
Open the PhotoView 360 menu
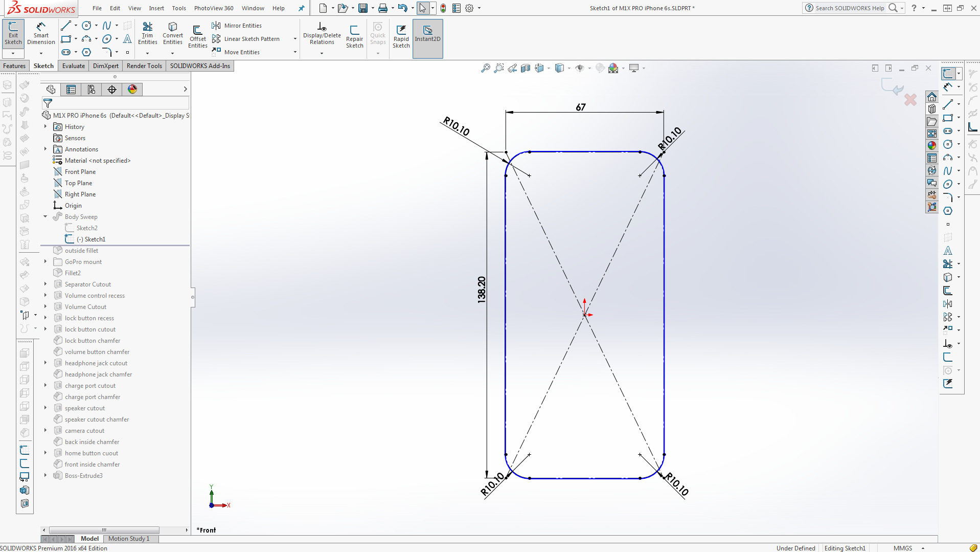214,8
